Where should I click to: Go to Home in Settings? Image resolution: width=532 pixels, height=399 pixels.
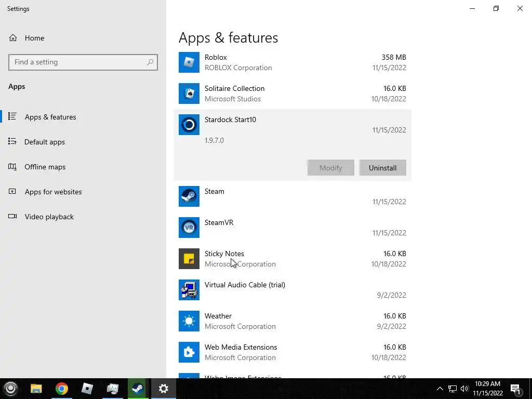coord(34,38)
